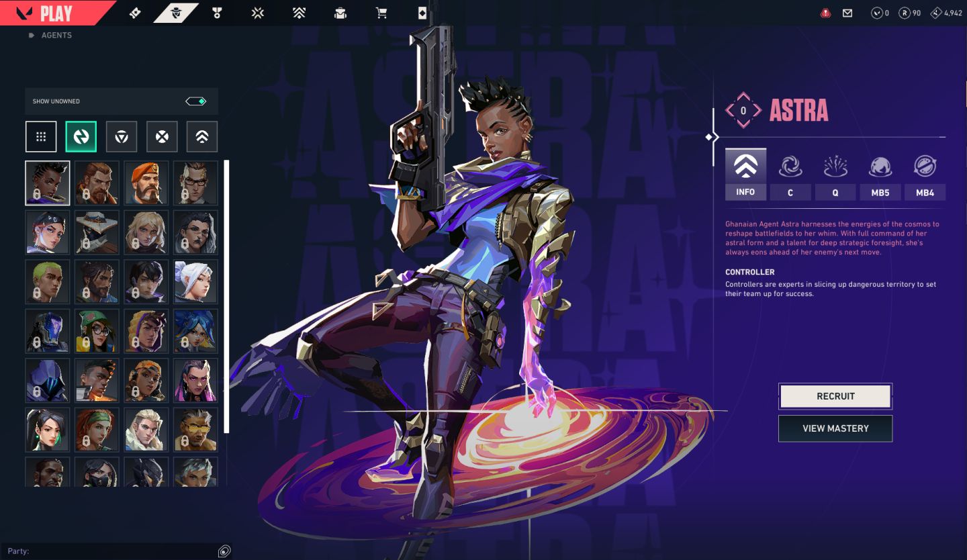Filter agents by Initiator lightning-circle icon
The height and width of the screenshot is (560, 967).
coord(81,137)
